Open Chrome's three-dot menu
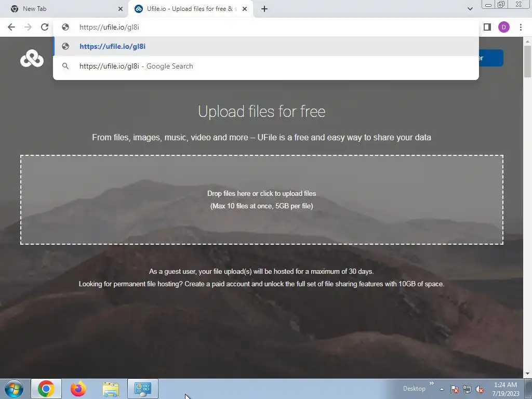 (521, 27)
